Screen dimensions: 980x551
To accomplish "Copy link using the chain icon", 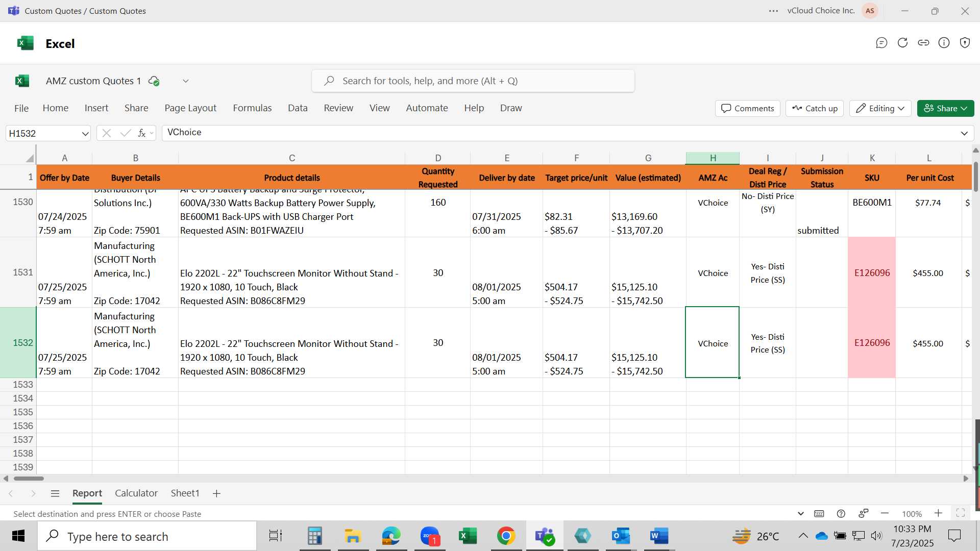I will click(923, 43).
